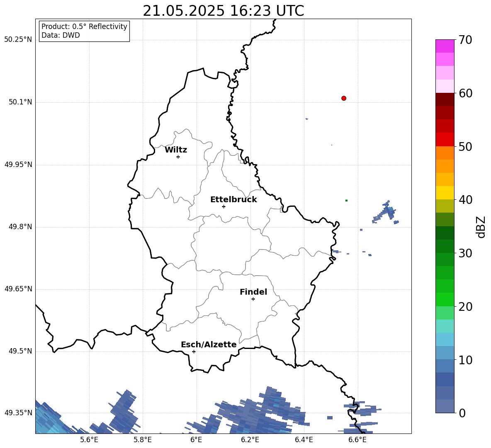Click the 49.8°N latitude label
491x448 pixels.
pos(20,227)
